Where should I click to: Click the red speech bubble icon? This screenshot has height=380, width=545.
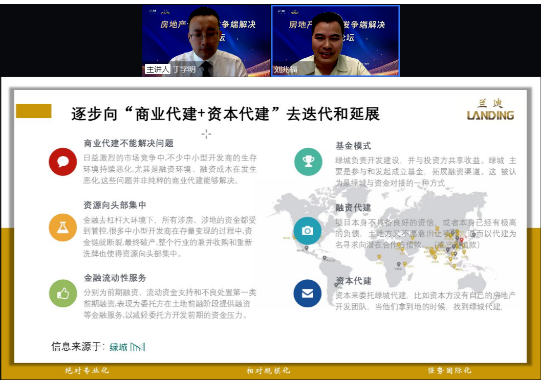pyautogui.click(x=63, y=162)
